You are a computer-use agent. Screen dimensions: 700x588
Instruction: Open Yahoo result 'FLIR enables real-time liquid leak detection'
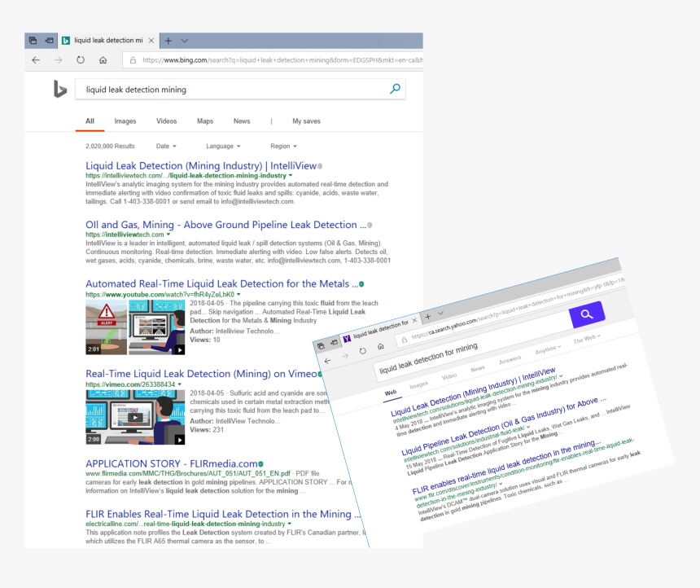[x=507, y=467]
